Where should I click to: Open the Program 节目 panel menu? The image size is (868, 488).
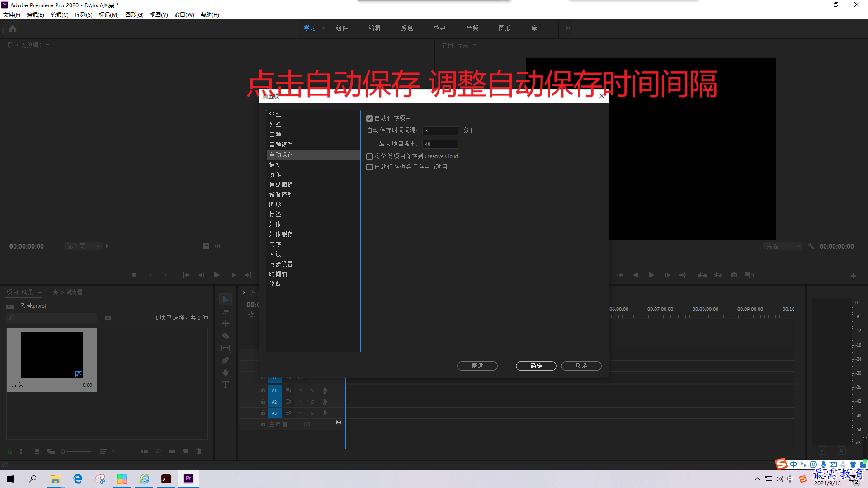(x=475, y=46)
